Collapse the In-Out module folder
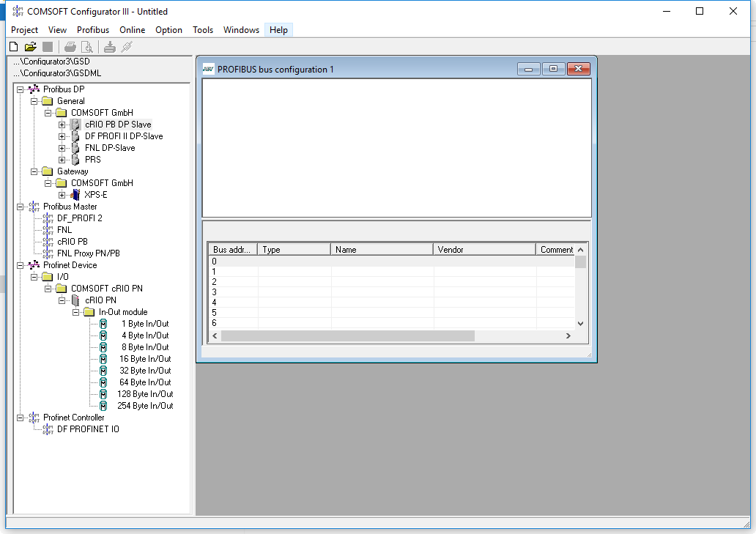This screenshot has height=534, width=756. click(x=75, y=312)
